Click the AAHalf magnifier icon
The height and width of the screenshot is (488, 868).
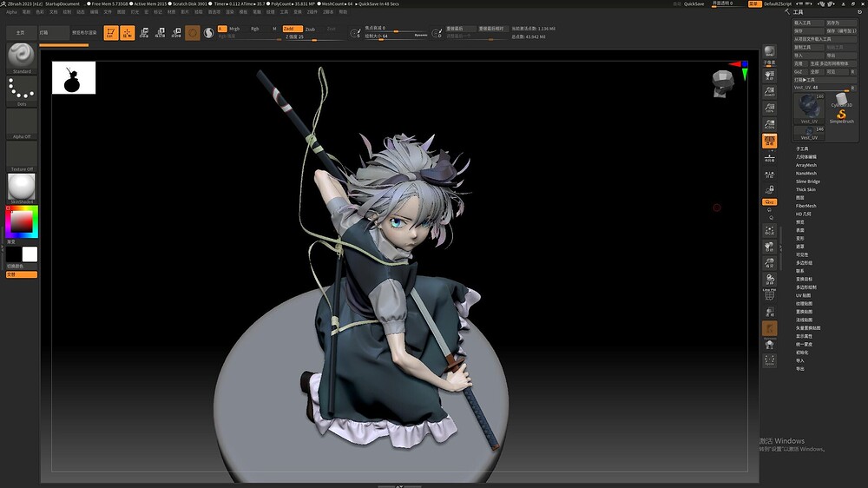click(769, 125)
